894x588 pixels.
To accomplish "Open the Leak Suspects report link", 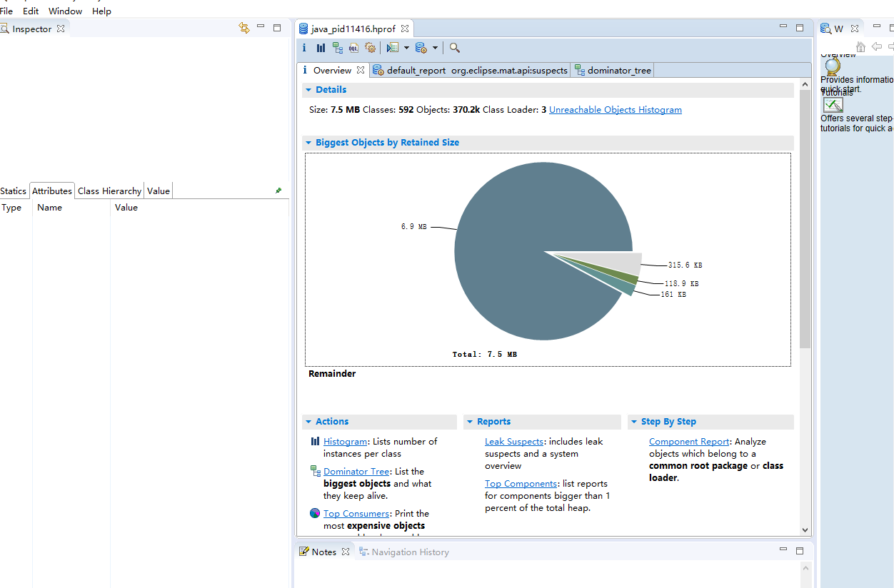I will click(513, 442).
